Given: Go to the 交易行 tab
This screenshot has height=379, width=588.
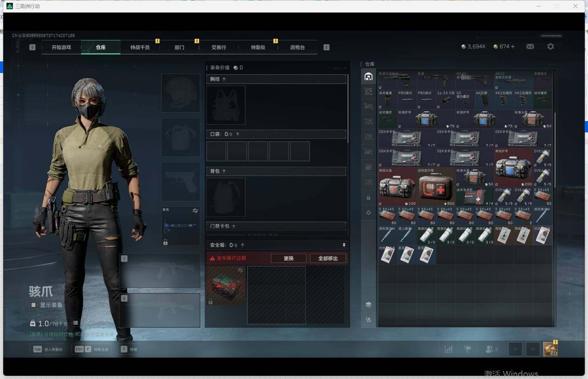Looking at the screenshot, I should coord(218,47).
